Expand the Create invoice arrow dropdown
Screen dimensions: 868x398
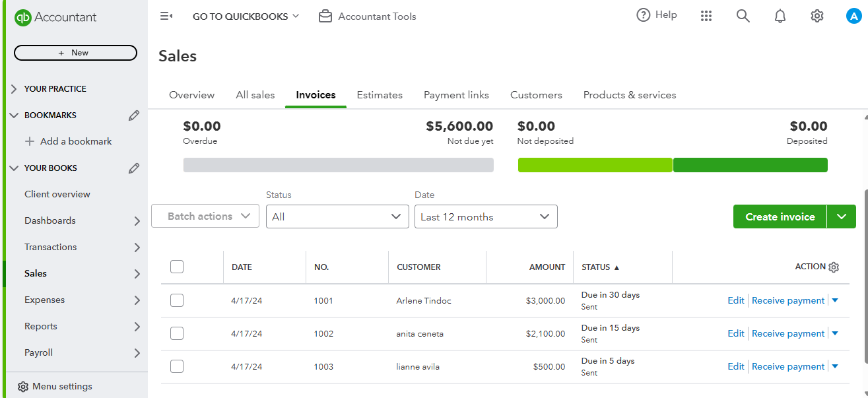click(841, 216)
